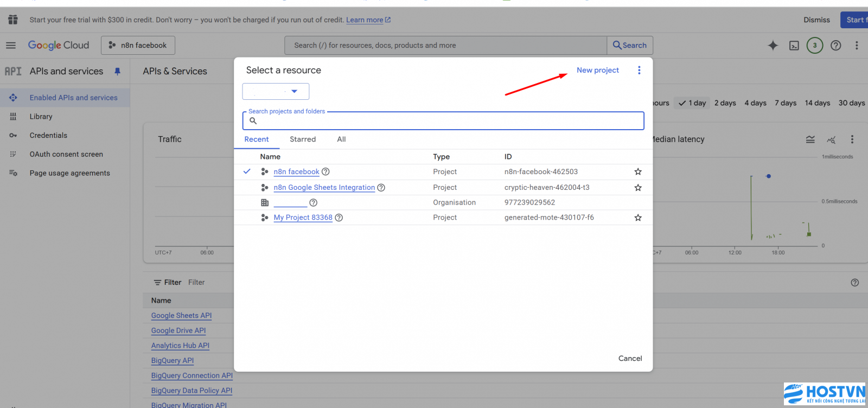Image resolution: width=868 pixels, height=408 pixels.
Task: Click the header Search button
Action: (630, 46)
